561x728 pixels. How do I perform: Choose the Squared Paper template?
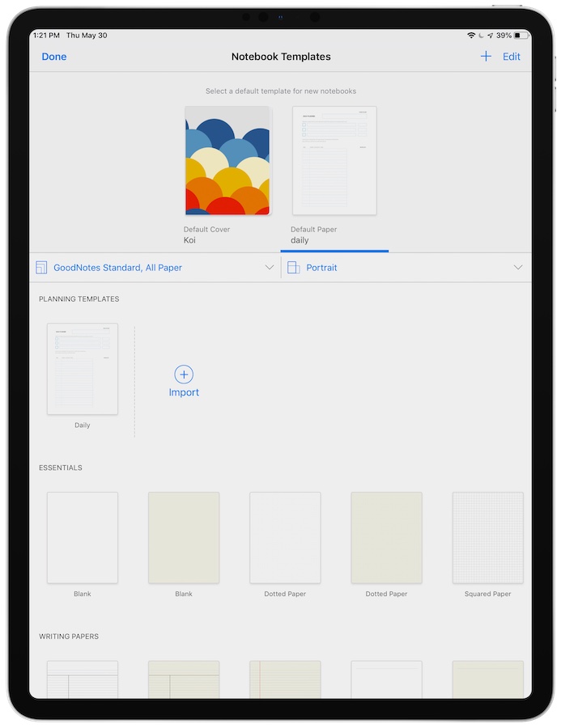tap(487, 538)
